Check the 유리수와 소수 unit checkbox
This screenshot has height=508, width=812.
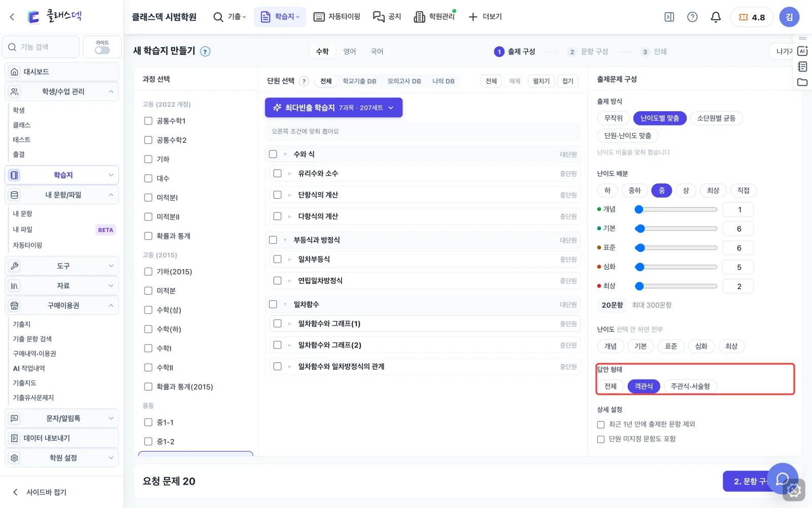click(x=277, y=173)
